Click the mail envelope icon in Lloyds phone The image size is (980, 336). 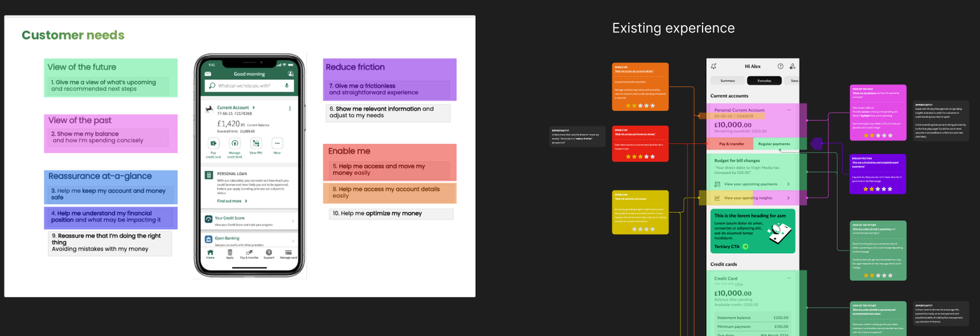(x=208, y=74)
